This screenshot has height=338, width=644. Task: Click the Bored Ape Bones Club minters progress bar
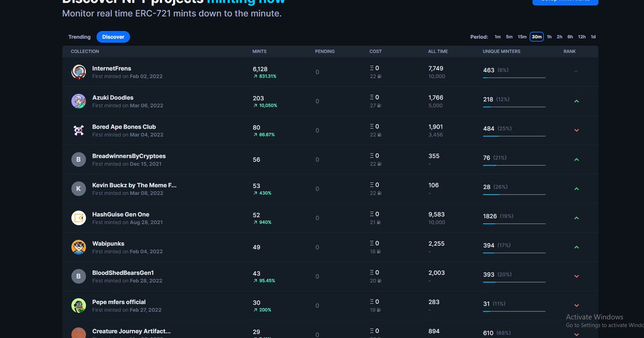(x=514, y=136)
